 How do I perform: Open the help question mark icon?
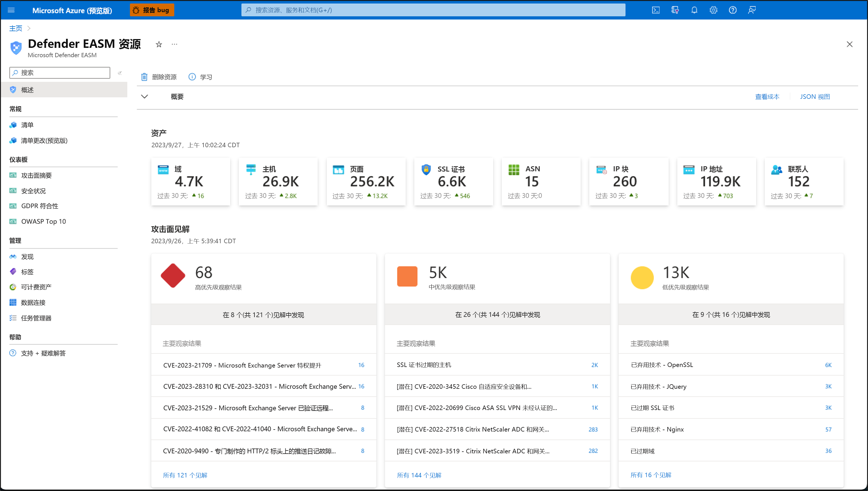point(732,10)
